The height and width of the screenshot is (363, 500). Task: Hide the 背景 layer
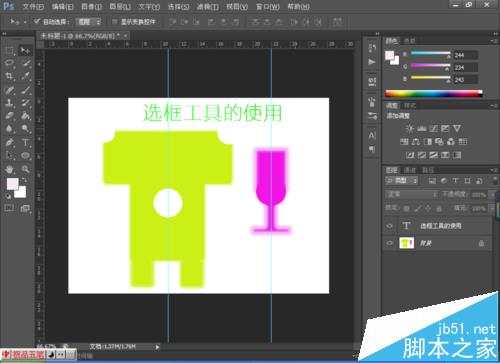(x=389, y=243)
